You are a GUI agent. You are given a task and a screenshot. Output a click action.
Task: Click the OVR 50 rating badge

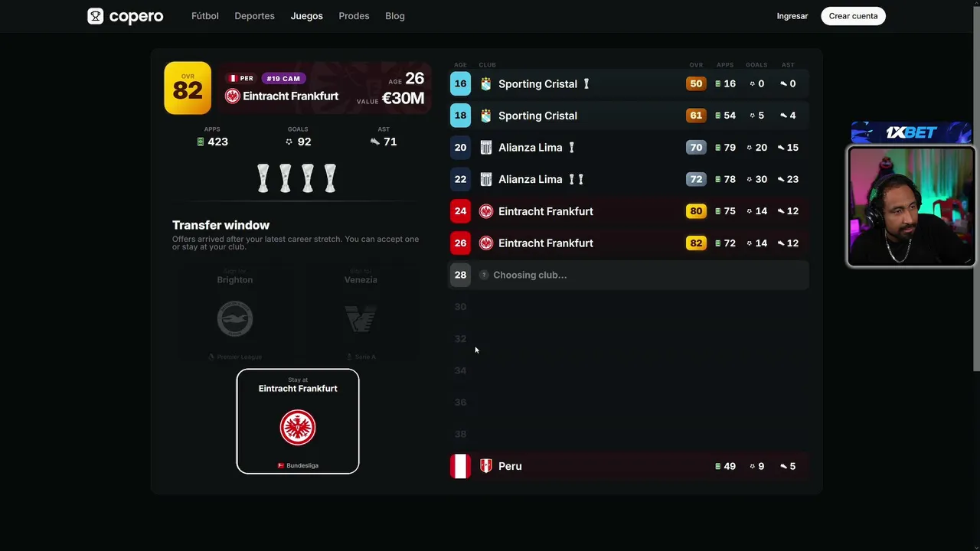click(x=696, y=84)
